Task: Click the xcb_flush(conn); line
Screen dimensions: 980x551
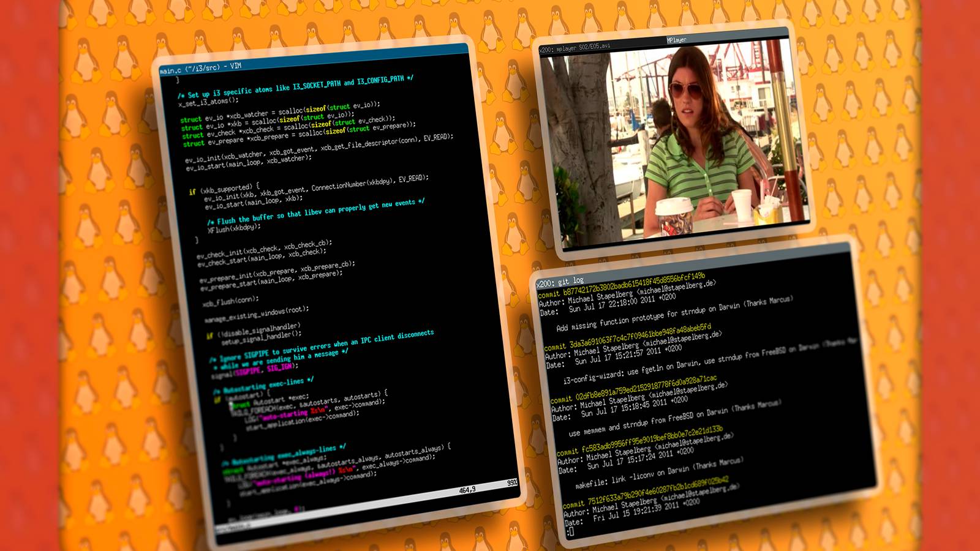Action: coord(231,301)
